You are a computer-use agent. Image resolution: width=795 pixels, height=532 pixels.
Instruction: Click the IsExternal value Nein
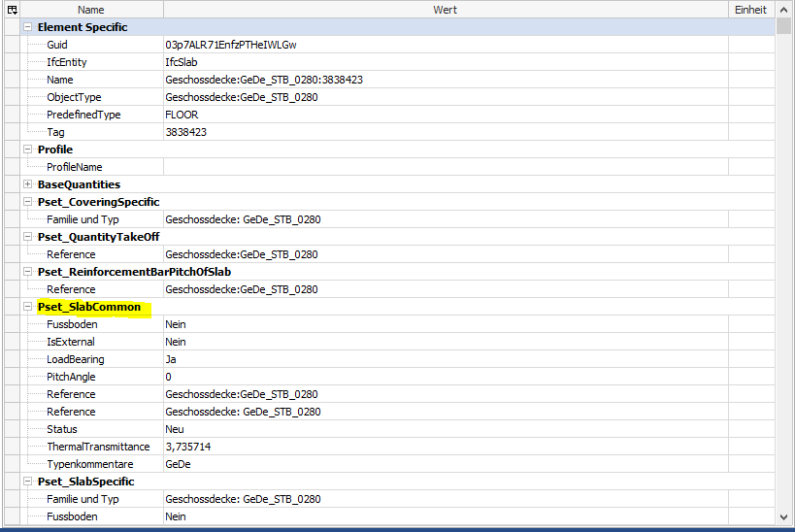click(176, 342)
